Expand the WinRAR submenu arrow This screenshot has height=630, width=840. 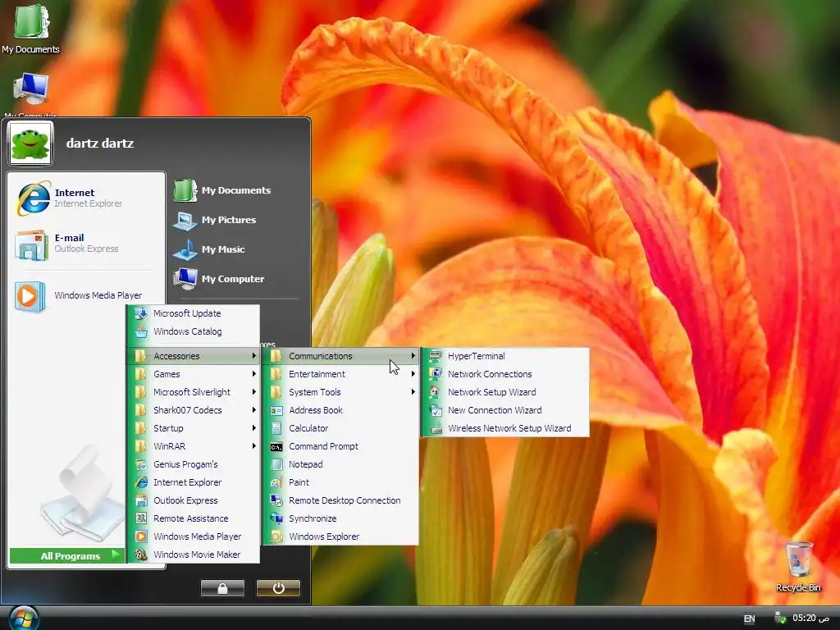click(254, 446)
